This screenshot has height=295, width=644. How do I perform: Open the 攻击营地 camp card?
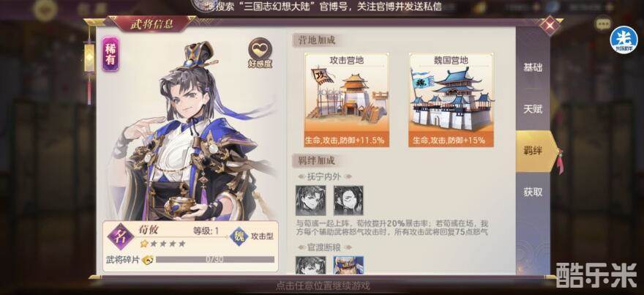347,100
